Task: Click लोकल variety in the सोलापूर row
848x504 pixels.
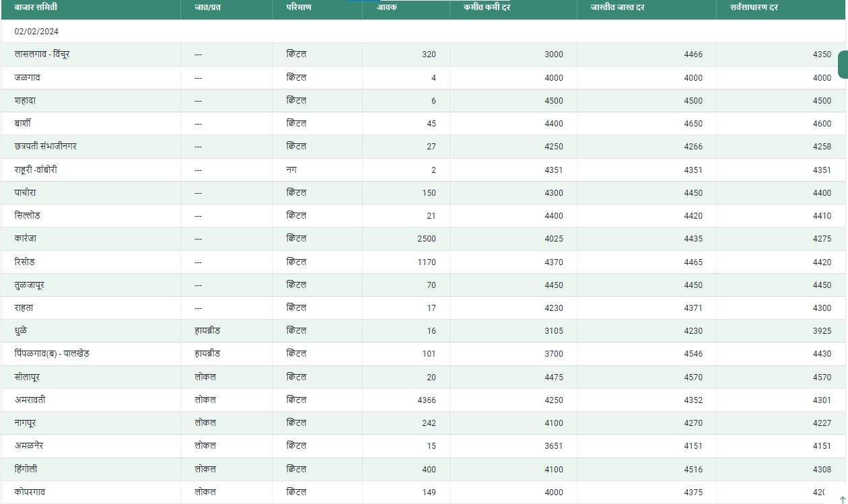Action: click(x=205, y=377)
